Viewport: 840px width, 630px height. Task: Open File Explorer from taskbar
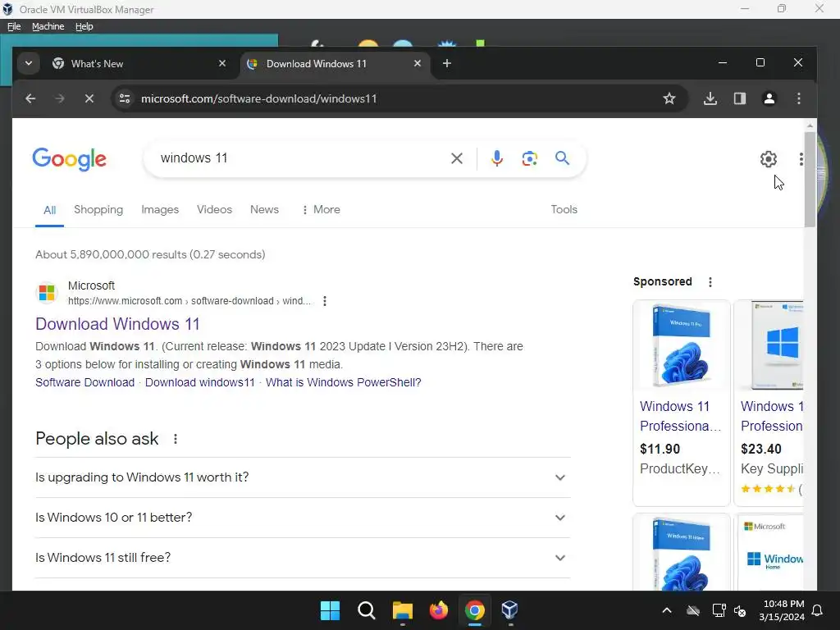402,610
